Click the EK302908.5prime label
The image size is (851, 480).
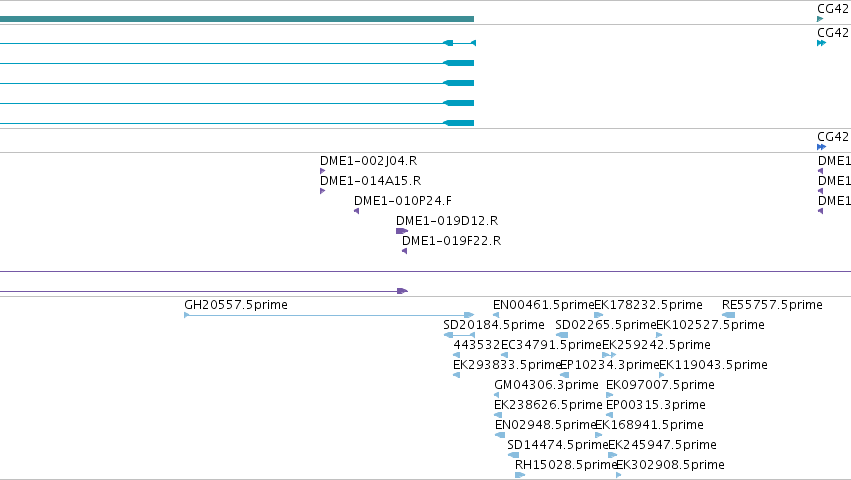tap(670, 465)
